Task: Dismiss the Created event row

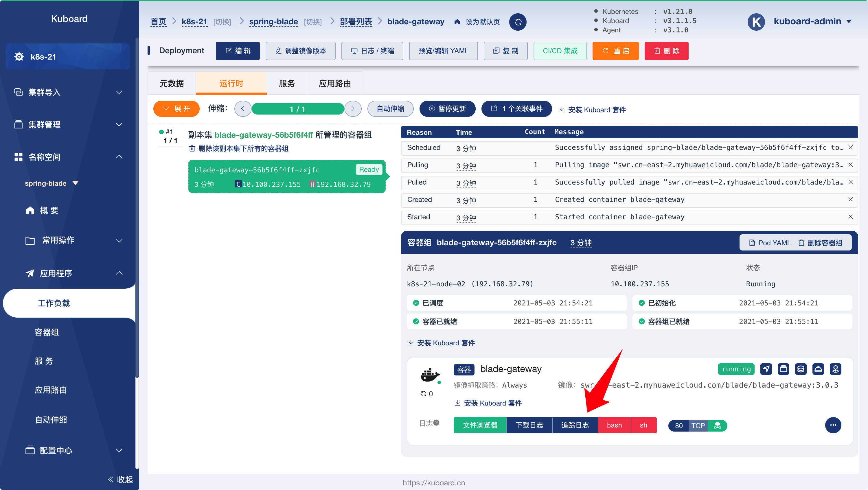Action: click(850, 199)
